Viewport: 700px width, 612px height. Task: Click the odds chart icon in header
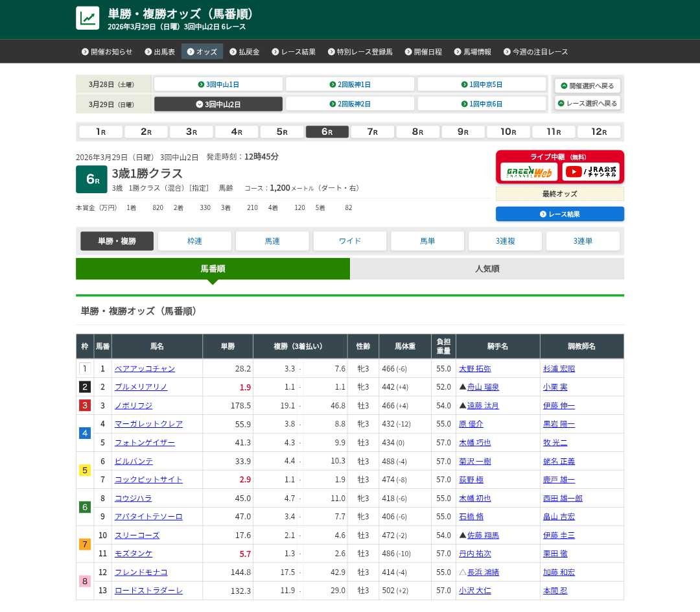click(x=87, y=18)
